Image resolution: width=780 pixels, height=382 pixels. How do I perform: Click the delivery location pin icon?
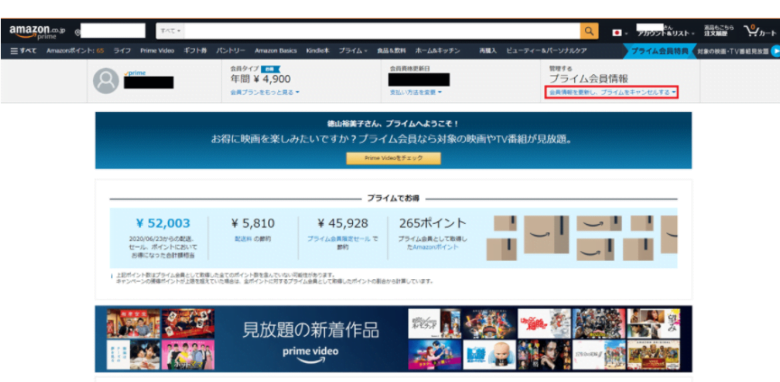77,32
